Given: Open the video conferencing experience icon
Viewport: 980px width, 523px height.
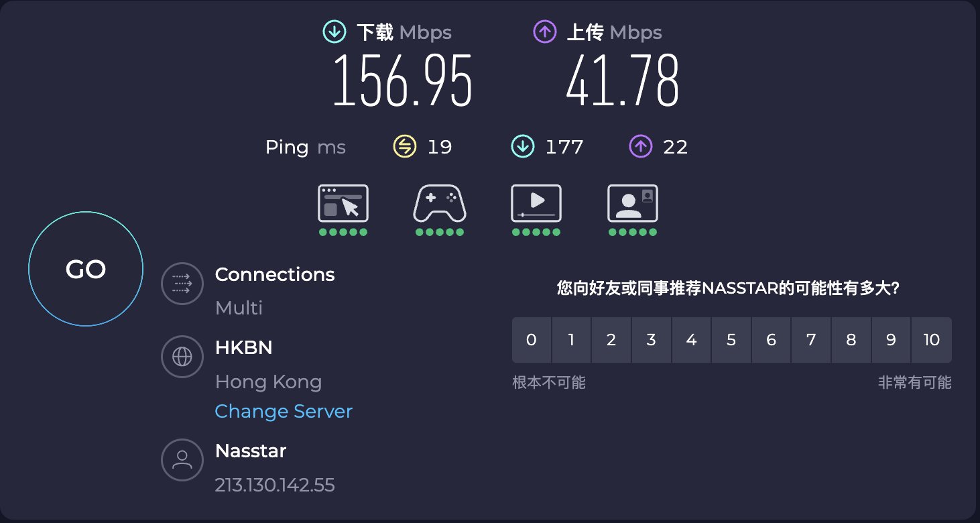Looking at the screenshot, I should [x=633, y=203].
